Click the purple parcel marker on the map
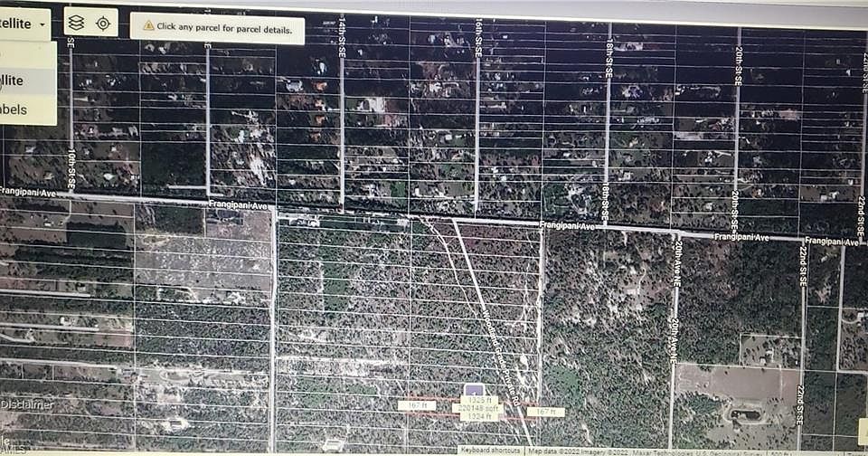868x456 pixels. point(473,390)
